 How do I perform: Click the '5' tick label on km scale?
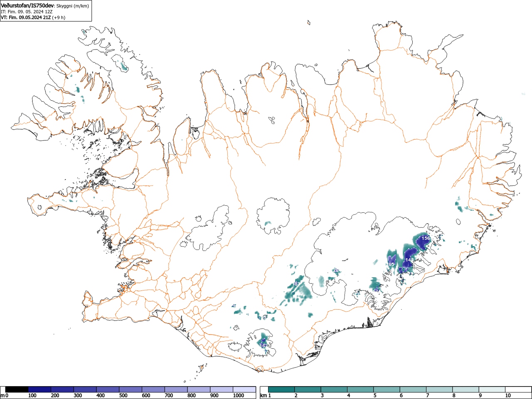pos(375,396)
